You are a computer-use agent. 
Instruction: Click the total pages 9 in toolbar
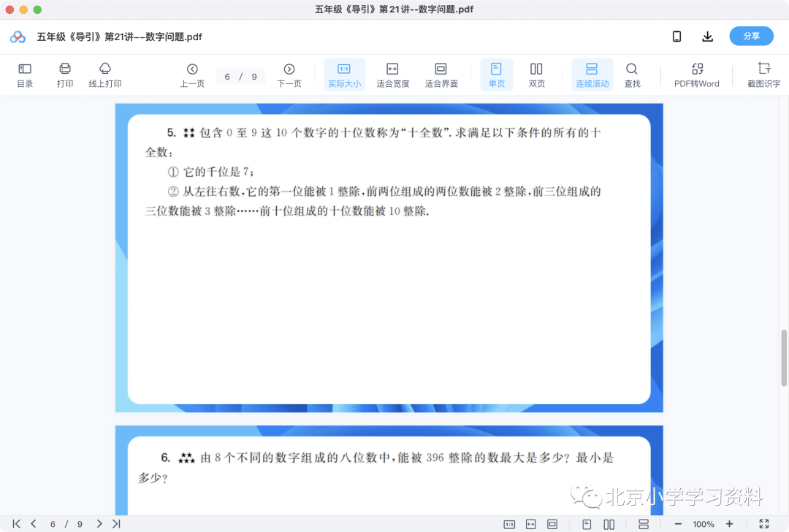pos(254,77)
